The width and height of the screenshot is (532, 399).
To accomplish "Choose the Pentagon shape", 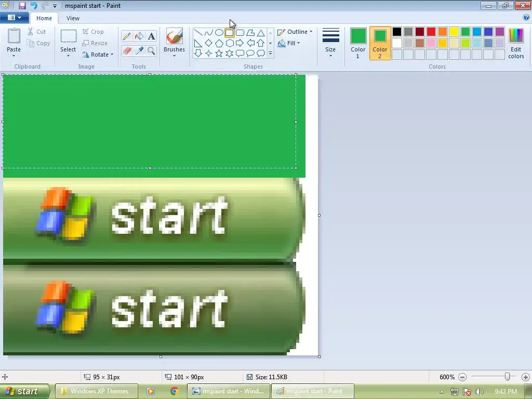I will (219, 43).
